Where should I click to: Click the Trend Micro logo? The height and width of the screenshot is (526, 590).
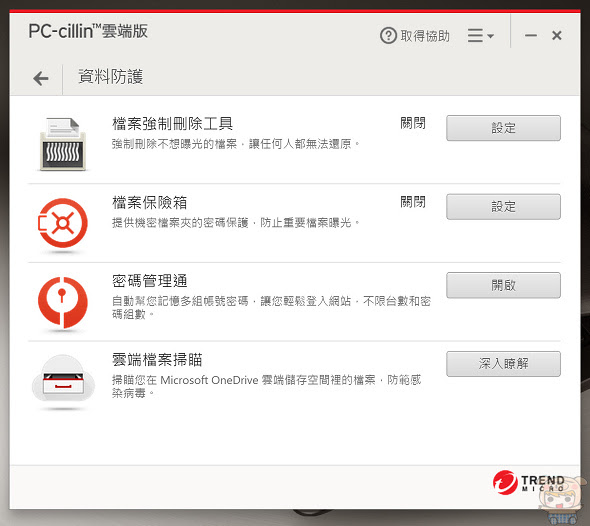coord(528,482)
